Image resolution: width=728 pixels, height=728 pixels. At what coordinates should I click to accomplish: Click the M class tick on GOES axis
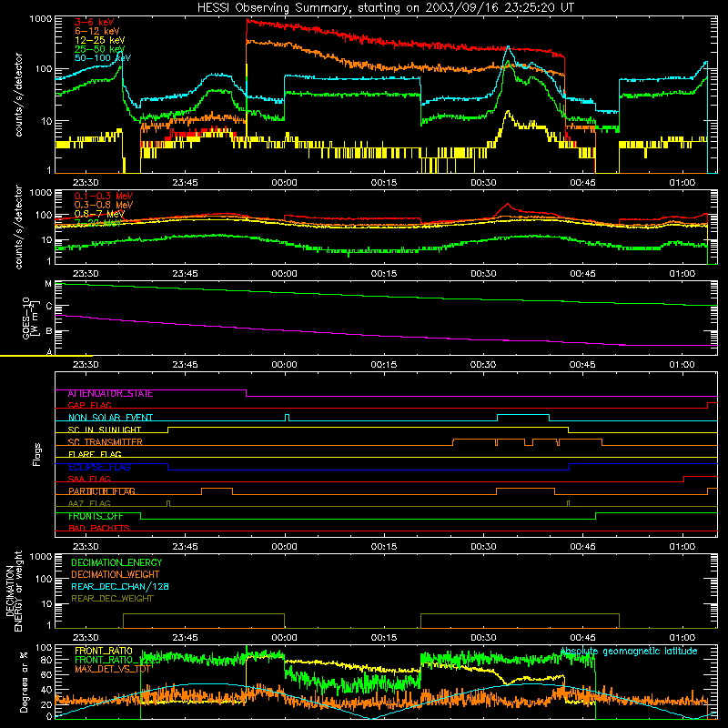[x=48, y=284]
